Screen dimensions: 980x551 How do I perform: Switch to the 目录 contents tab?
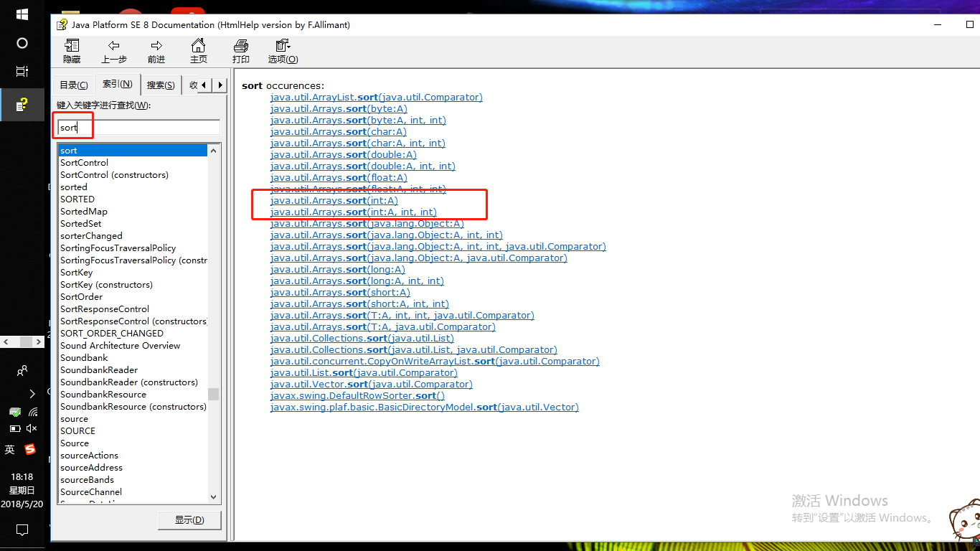click(x=74, y=85)
